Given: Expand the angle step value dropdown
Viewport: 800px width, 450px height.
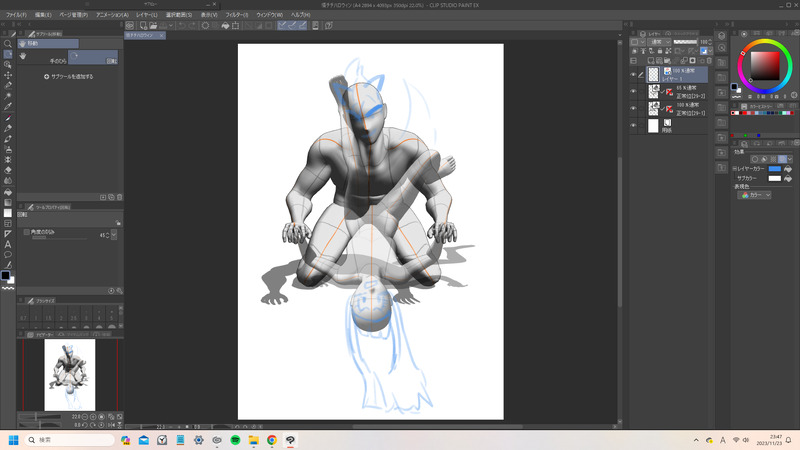Looking at the screenshot, I should click(114, 235).
